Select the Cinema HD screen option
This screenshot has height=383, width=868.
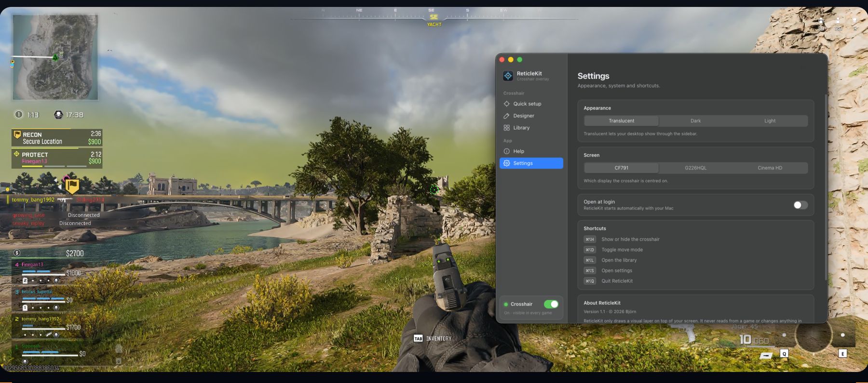click(x=770, y=168)
